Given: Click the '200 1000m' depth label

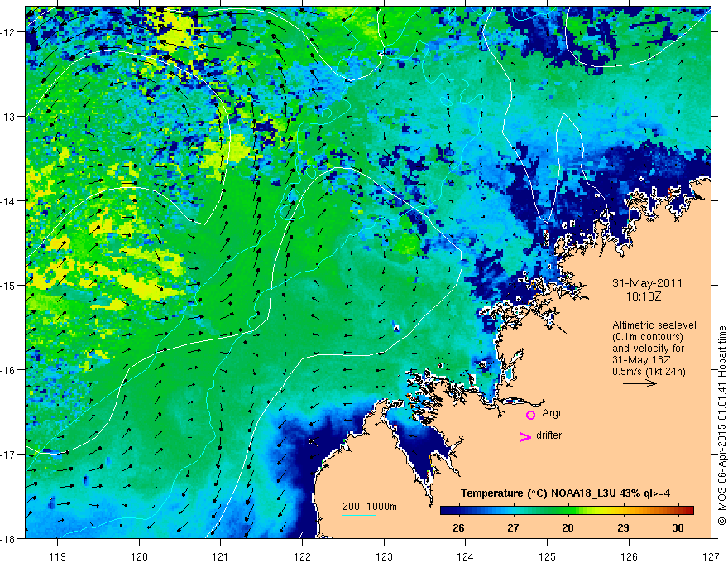Looking at the screenshot, I should click(370, 507).
